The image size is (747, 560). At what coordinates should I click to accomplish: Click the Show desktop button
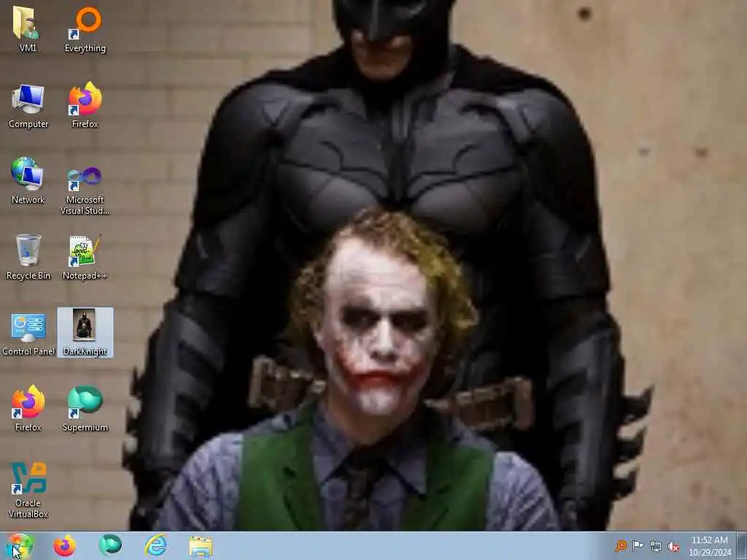(x=742, y=545)
